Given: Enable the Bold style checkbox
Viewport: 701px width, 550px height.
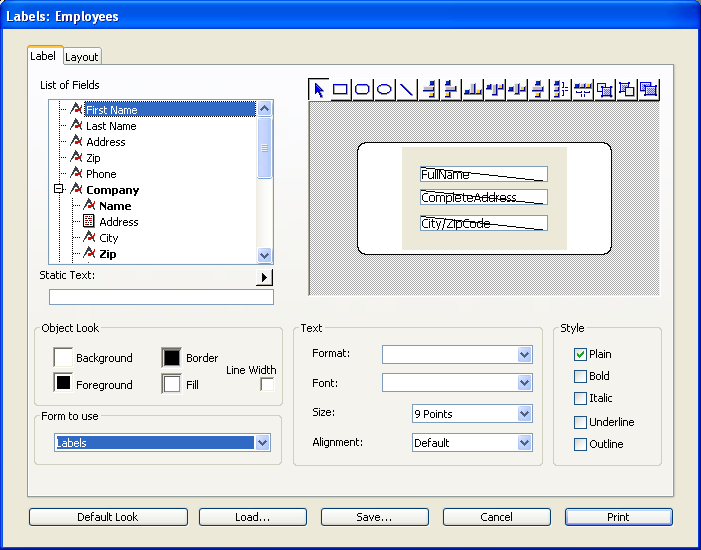Looking at the screenshot, I should 580,376.
